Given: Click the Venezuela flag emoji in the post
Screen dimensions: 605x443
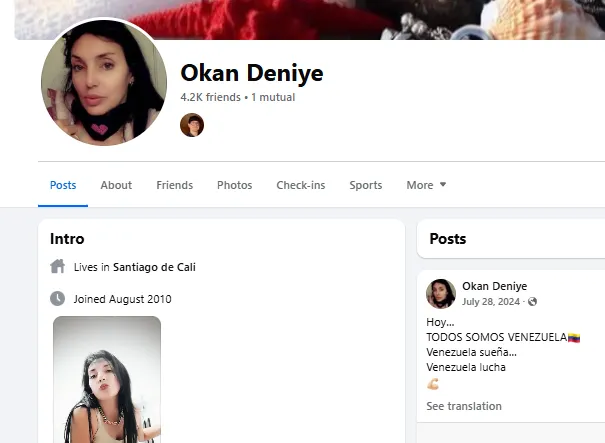Looking at the screenshot, I should click(x=574, y=338).
